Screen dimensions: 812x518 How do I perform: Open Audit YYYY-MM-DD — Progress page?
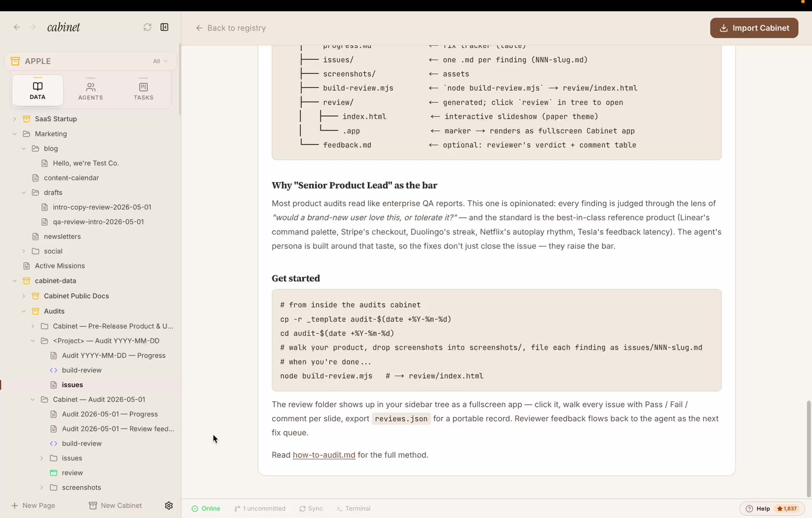pos(114,355)
